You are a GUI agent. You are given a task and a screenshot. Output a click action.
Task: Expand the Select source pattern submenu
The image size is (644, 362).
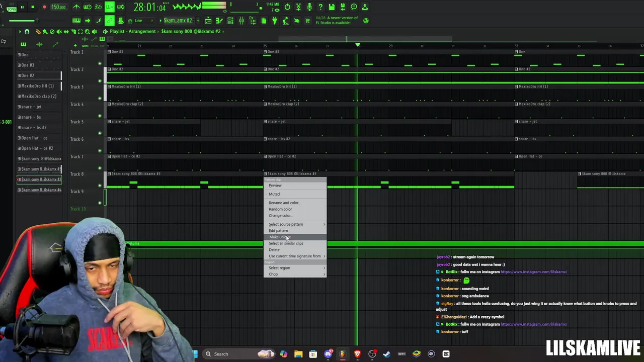click(x=295, y=224)
